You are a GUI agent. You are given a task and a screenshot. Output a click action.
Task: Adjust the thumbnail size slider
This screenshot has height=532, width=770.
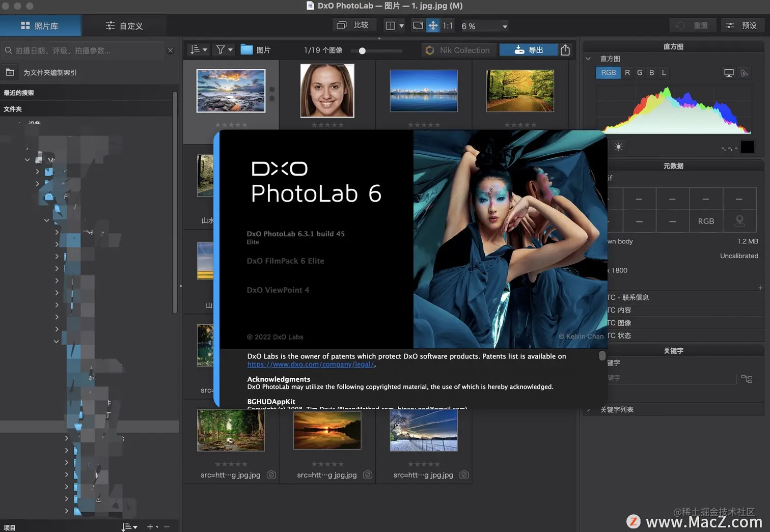pyautogui.click(x=362, y=50)
